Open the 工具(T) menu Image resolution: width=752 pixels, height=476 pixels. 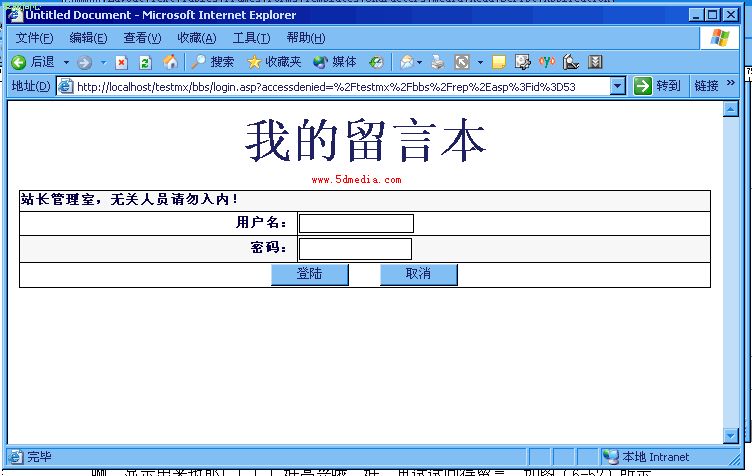pyautogui.click(x=251, y=38)
